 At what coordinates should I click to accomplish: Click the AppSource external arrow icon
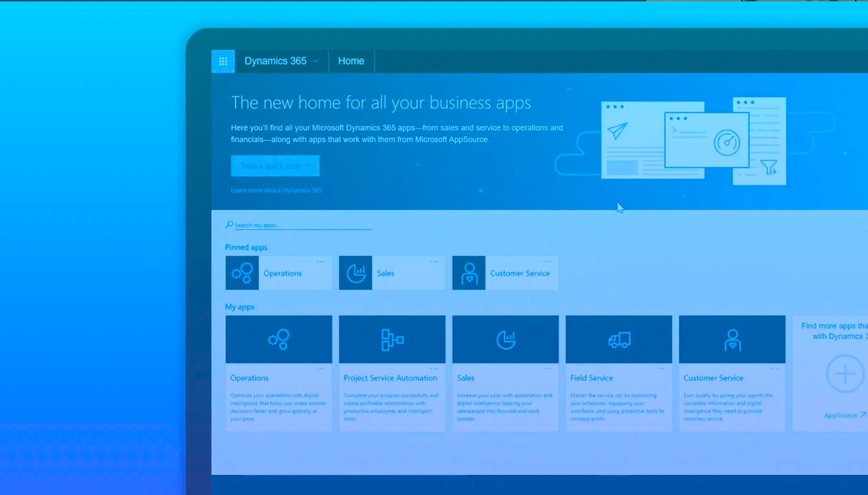point(863,415)
